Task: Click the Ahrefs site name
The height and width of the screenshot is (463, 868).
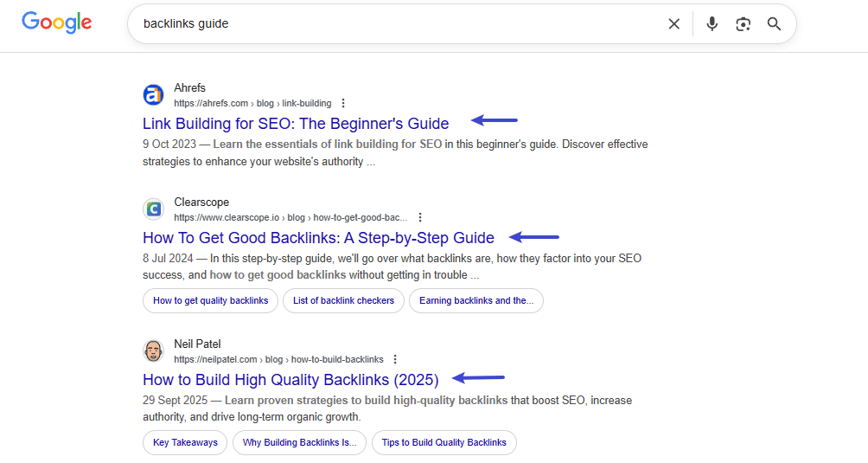Action: (x=189, y=87)
